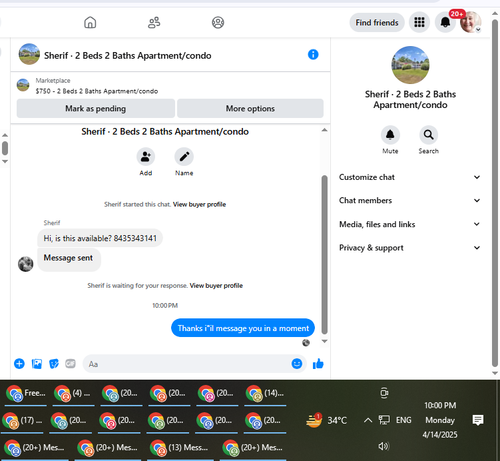Click the Aa message input field
This screenshot has height=461, width=500.
(188, 364)
